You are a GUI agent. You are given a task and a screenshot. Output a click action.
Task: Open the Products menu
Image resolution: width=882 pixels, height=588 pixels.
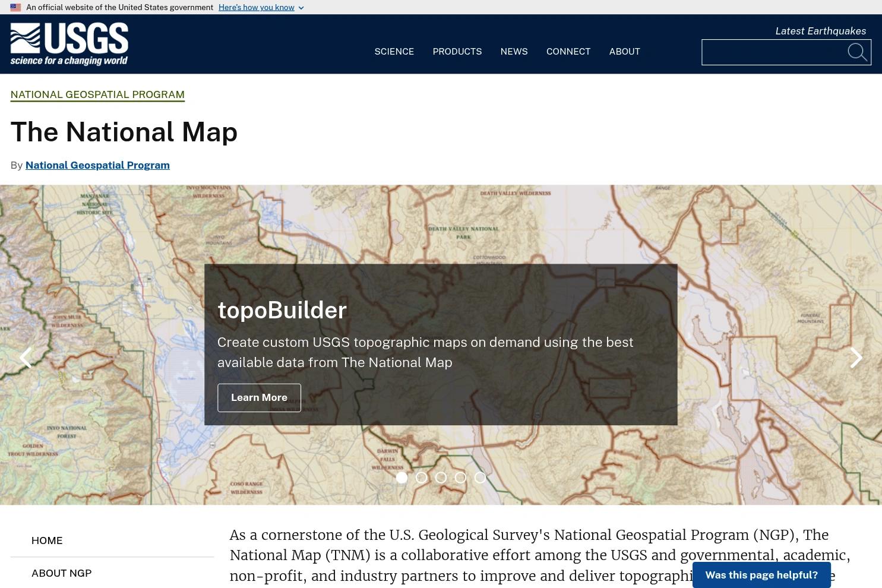[x=457, y=52]
